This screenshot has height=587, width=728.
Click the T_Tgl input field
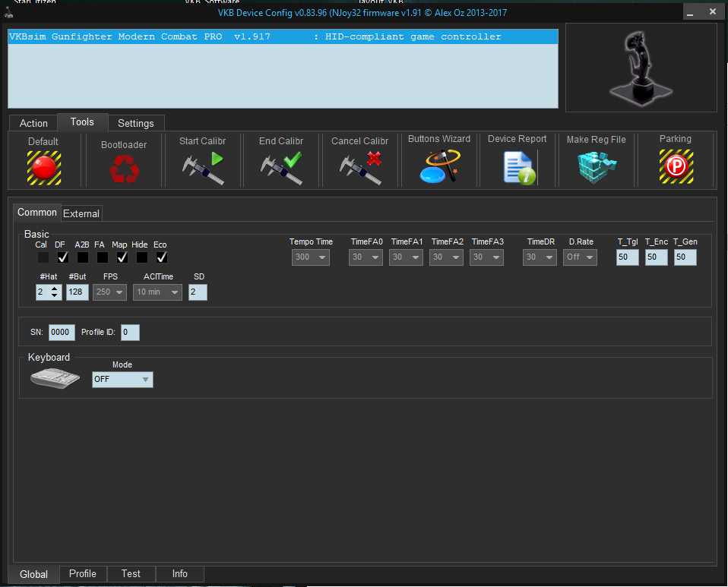(627, 257)
